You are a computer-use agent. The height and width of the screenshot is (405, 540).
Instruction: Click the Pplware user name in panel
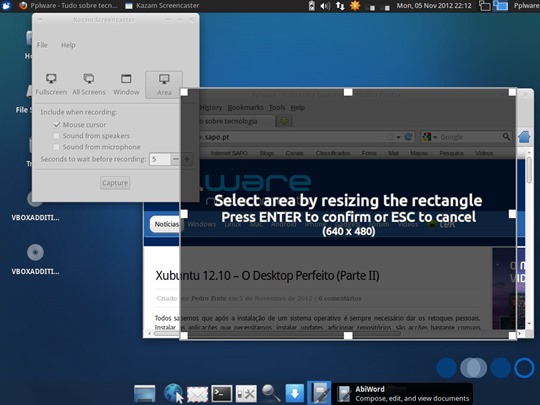pyautogui.click(x=527, y=6)
